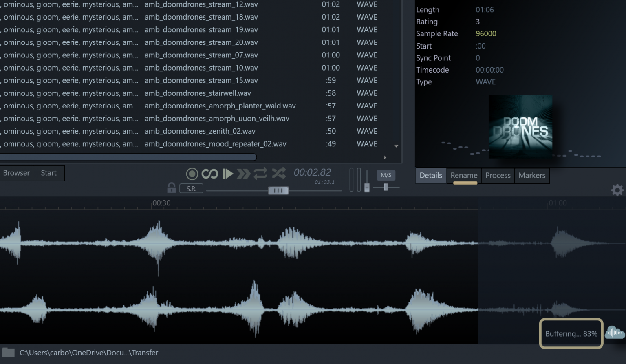
Task: Toggle M/S monitoring mode
Action: point(386,175)
